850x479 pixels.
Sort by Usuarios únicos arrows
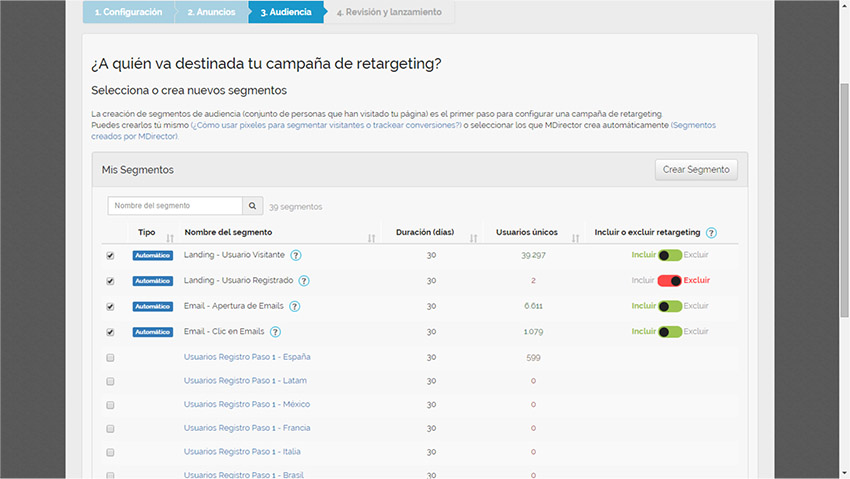coord(575,238)
